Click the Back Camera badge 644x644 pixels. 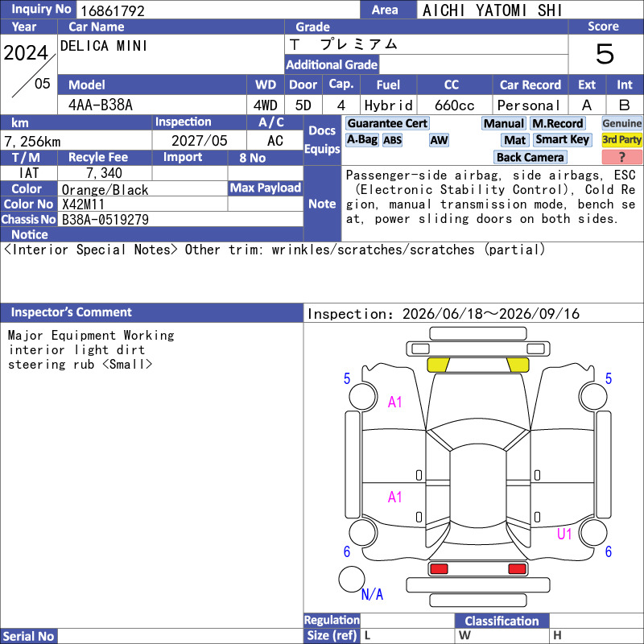530,157
